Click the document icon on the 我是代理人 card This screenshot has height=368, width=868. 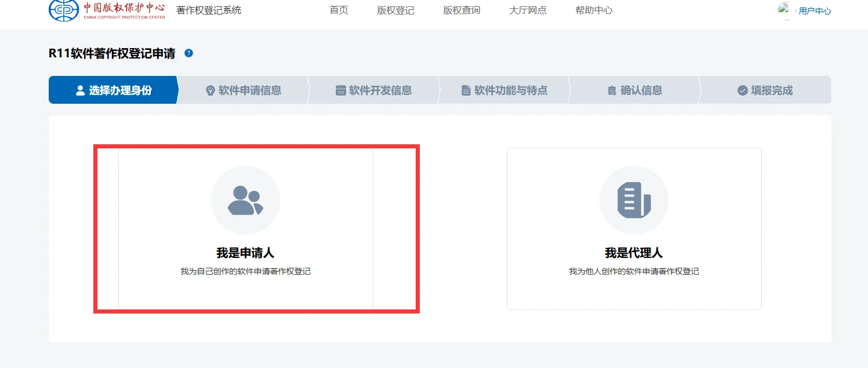point(634,200)
